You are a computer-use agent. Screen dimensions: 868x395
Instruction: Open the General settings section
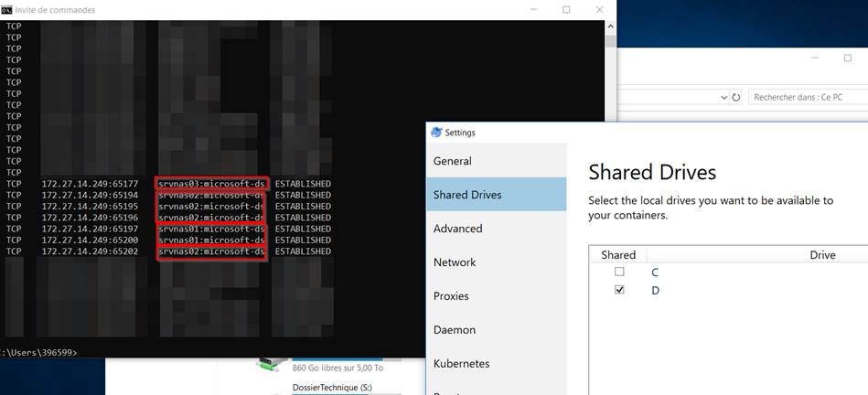[497, 161]
